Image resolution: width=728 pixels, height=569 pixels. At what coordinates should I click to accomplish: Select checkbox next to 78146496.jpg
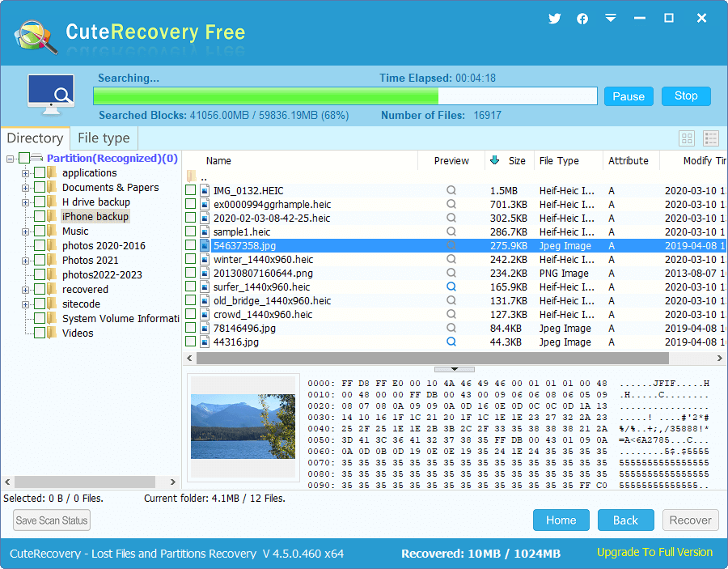pos(190,329)
